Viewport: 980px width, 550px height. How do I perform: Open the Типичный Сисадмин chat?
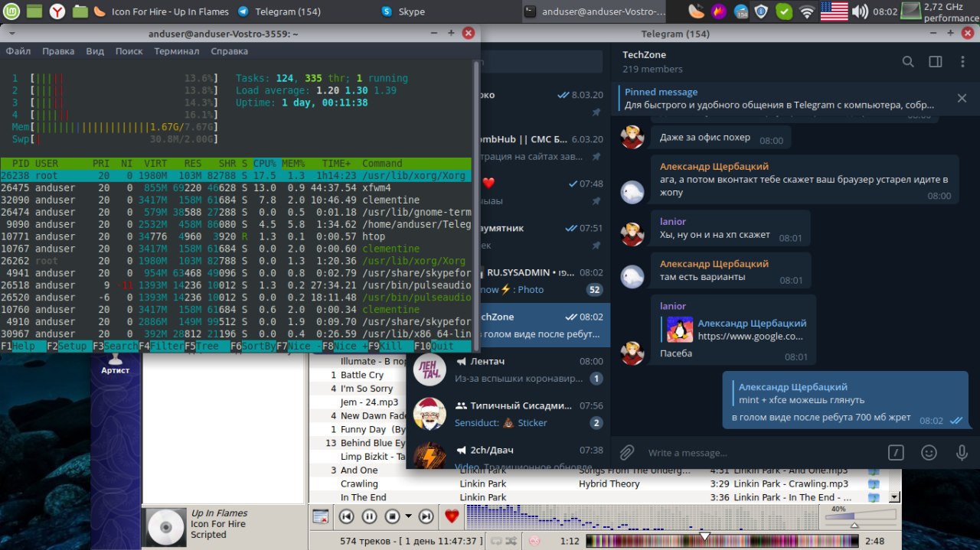(508, 414)
